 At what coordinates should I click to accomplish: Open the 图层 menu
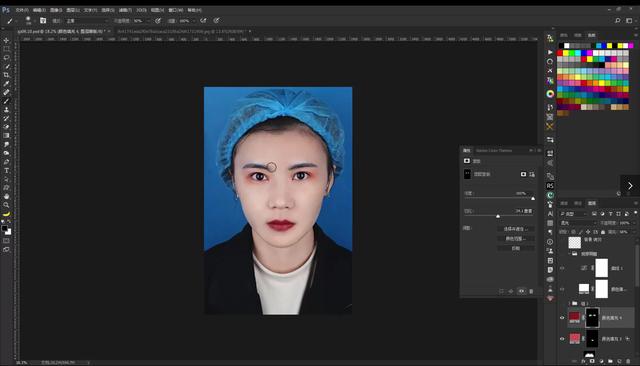[73, 10]
